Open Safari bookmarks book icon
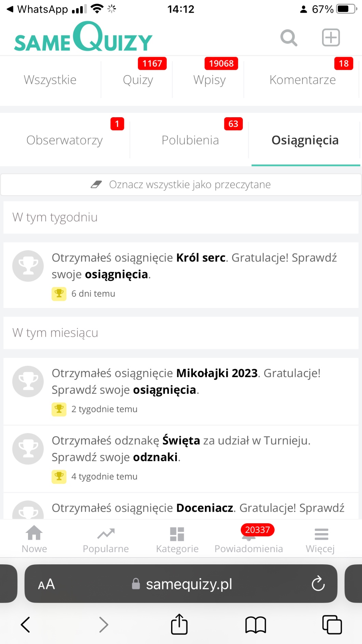The image size is (362, 644). click(255, 624)
